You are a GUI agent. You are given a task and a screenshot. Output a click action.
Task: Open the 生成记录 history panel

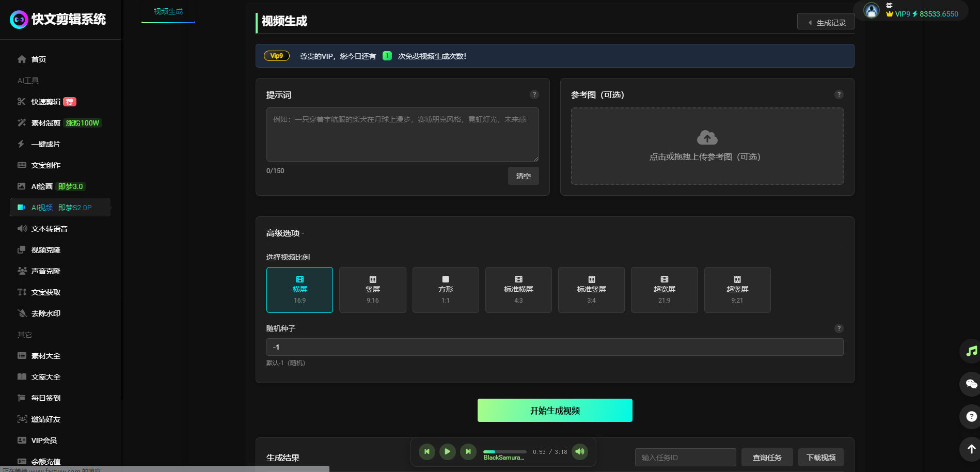(826, 22)
